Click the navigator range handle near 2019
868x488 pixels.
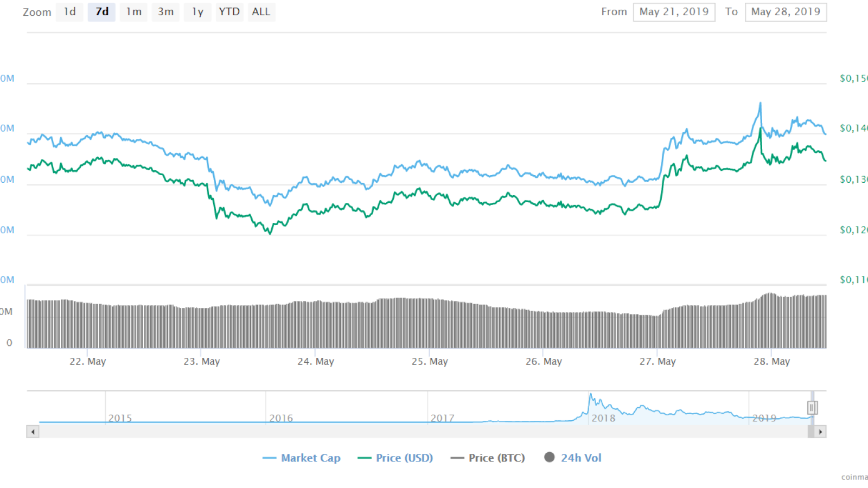pos(812,408)
